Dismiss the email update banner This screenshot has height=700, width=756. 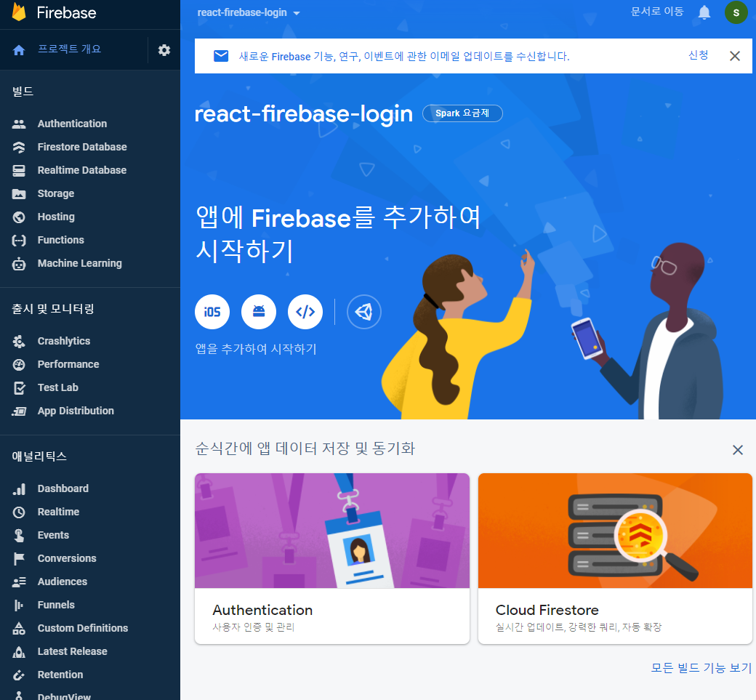734,57
